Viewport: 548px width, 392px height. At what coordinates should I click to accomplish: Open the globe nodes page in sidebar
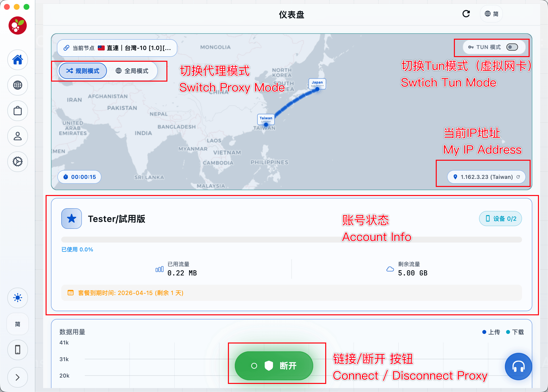point(18,85)
